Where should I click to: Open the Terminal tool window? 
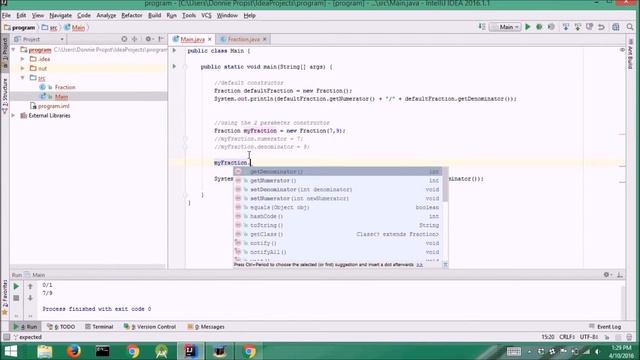(99, 327)
